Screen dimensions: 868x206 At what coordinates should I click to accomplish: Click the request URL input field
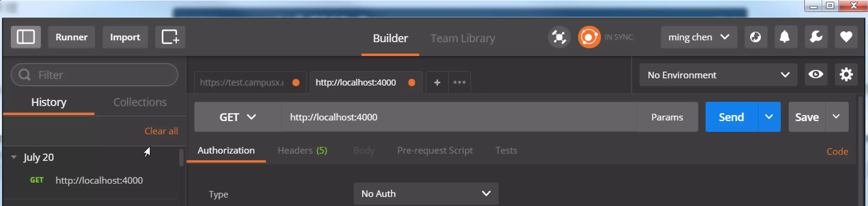click(459, 117)
